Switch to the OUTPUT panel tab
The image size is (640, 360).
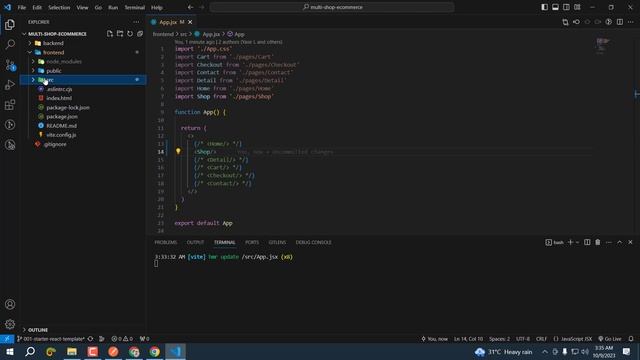195,242
